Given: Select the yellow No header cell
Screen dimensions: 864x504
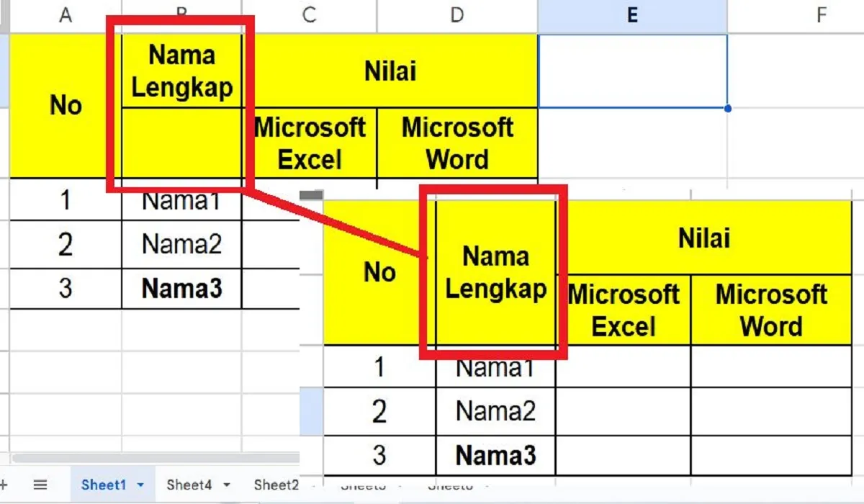Looking at the screenshot, I should [66, 106].
